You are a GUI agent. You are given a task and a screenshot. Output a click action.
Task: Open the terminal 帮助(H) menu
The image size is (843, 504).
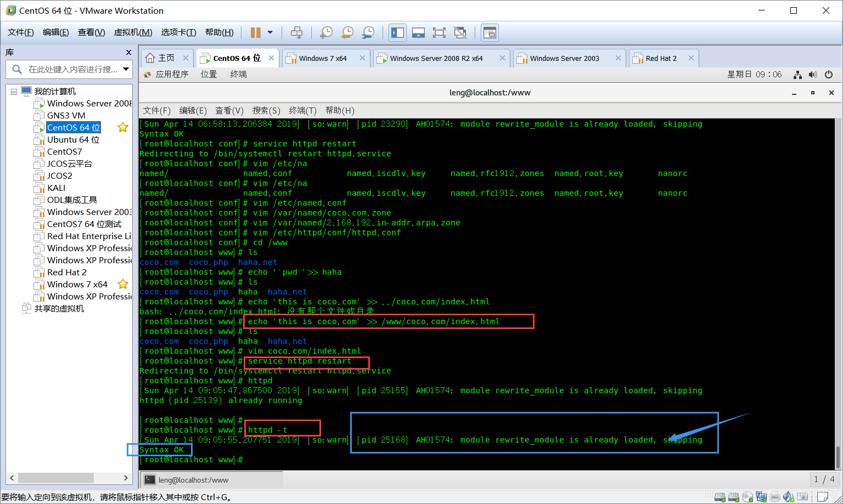point(340,110)
